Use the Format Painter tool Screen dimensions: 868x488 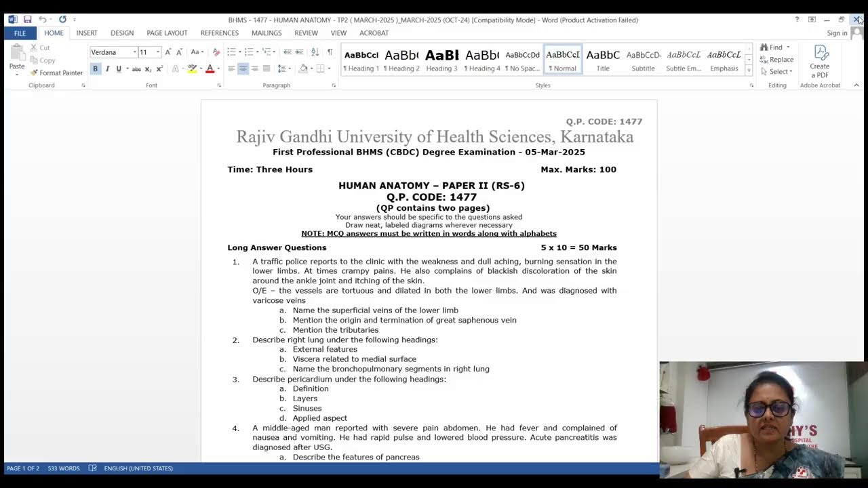56,73
